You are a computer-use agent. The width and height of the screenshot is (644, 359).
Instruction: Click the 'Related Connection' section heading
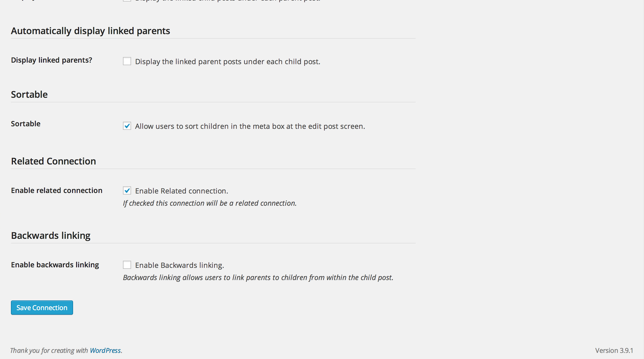tap(53, 161)
